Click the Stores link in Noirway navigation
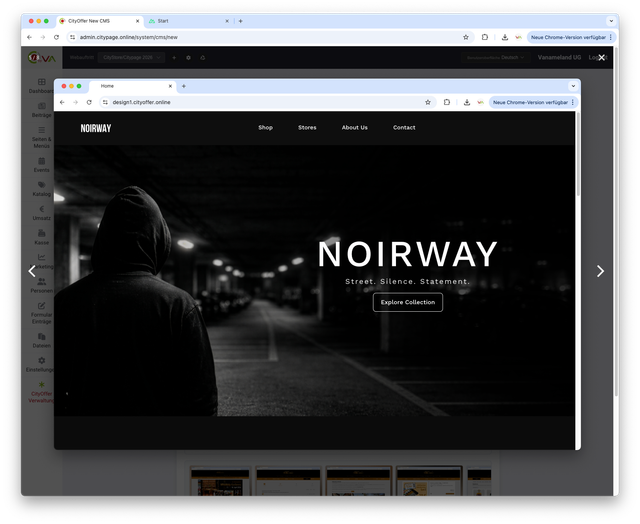The width and height of the screenshot is (640, 524). pos(307,128)
